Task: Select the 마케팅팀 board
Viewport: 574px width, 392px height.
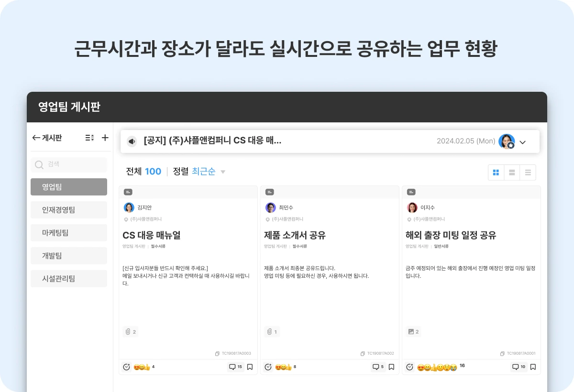Action: coord(69,233)
